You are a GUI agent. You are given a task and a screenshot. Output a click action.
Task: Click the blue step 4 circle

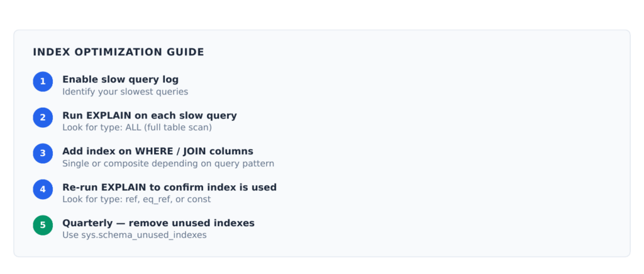coord(43,189)
